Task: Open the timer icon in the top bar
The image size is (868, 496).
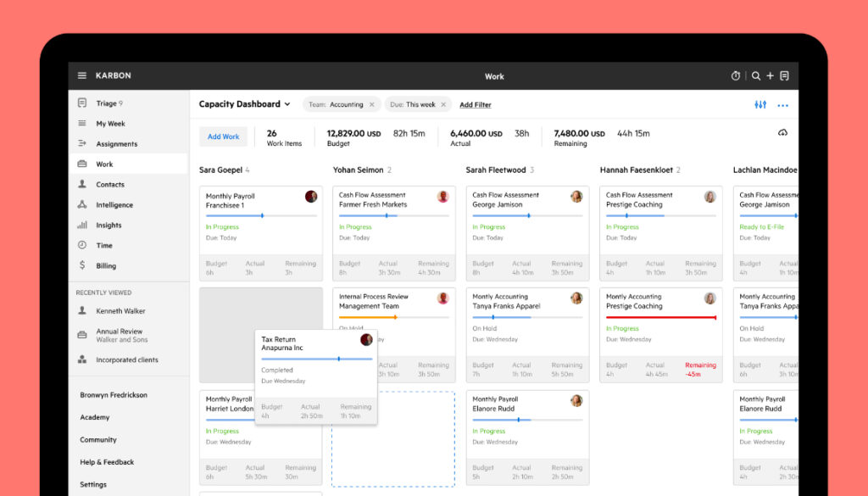Action: [x=736, y=75]
